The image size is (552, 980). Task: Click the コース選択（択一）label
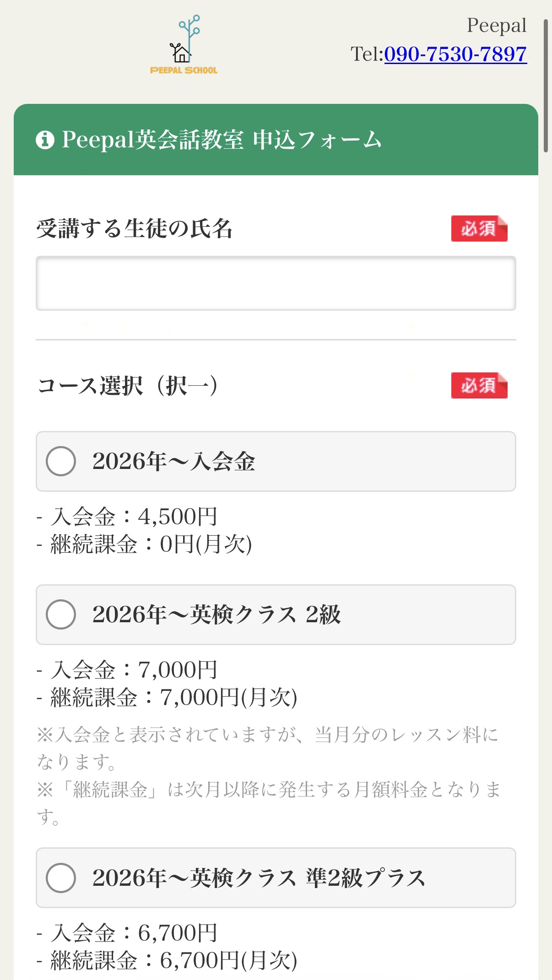click(x=128, y=385)
